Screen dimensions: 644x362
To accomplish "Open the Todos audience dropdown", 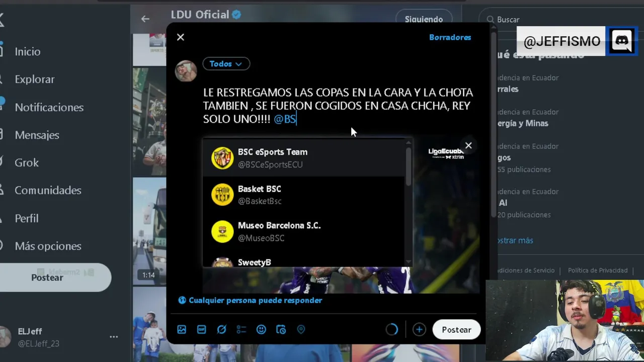I will coord(226,64).
